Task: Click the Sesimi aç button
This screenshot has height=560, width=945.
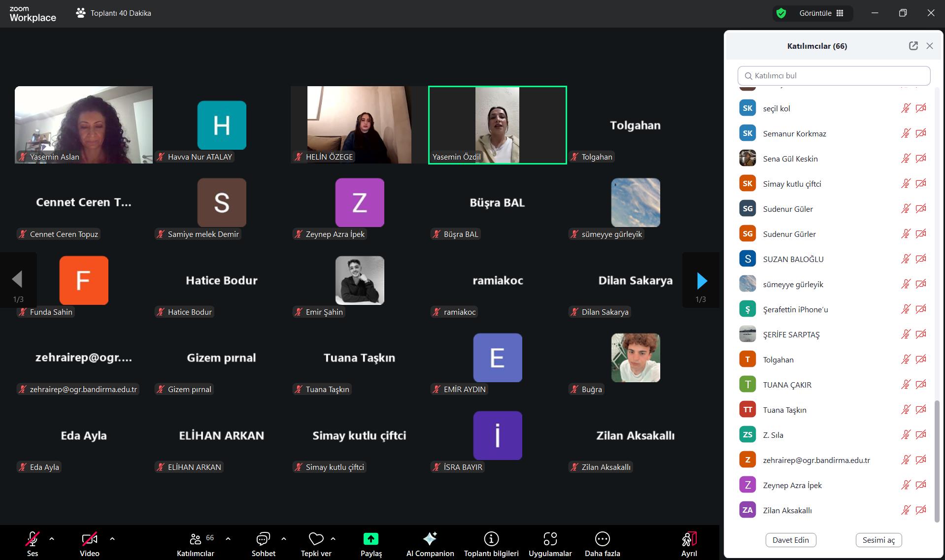Action: [878, 540]
